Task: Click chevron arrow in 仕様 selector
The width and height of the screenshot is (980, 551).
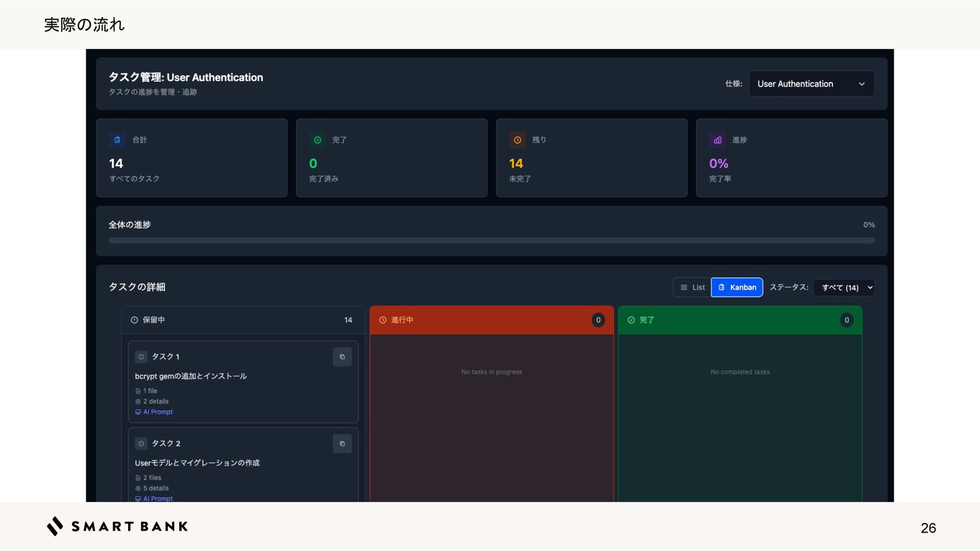Action: 862,84
